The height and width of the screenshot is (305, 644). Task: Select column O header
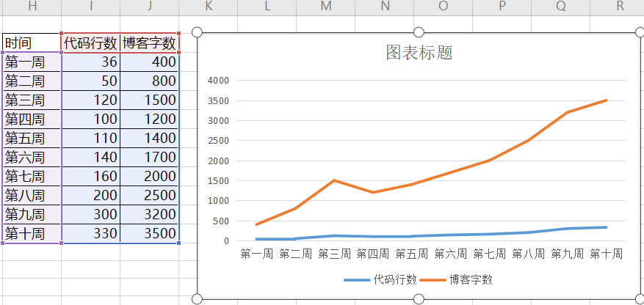[x=443, y=7]
